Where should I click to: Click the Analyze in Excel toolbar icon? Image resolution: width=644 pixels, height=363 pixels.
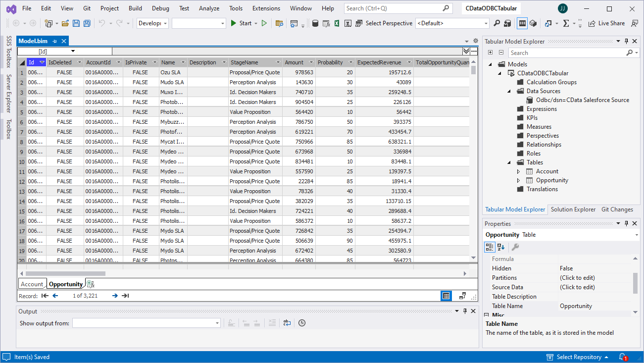(337, 23)
